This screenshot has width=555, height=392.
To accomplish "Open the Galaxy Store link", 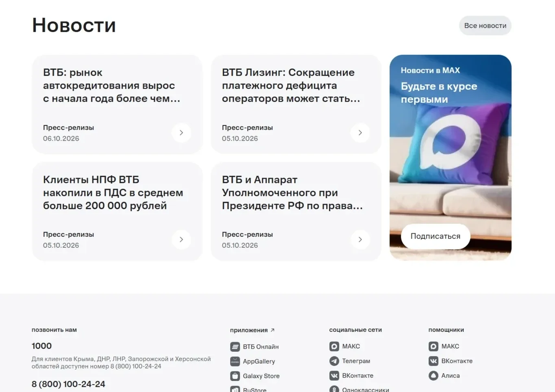I will coord(261,376).
